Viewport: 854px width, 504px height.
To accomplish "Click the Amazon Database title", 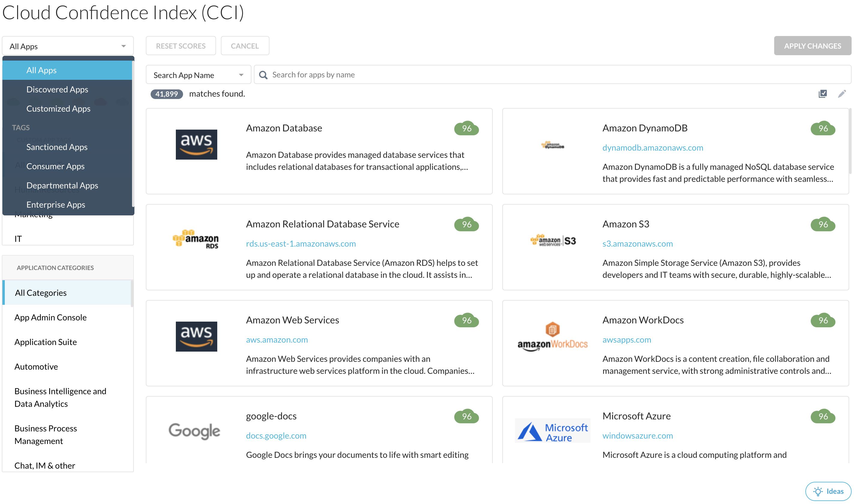I will (x=284, y=128).
